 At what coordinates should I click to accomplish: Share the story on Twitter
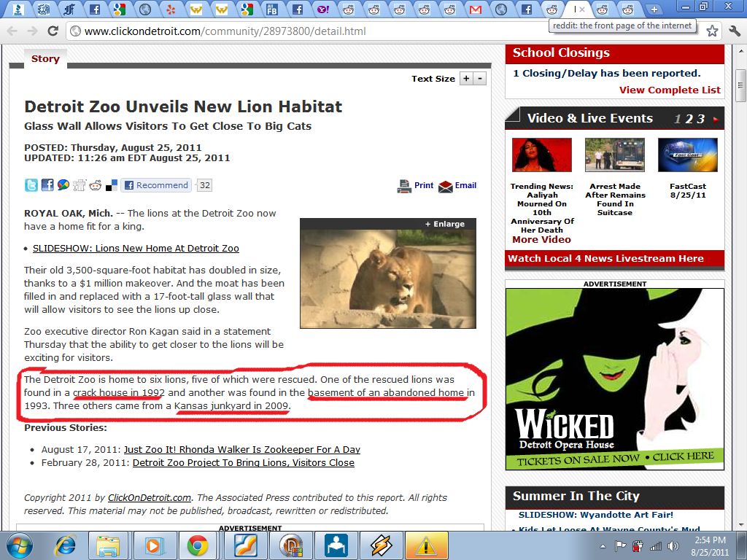click(x=31, y=185)
